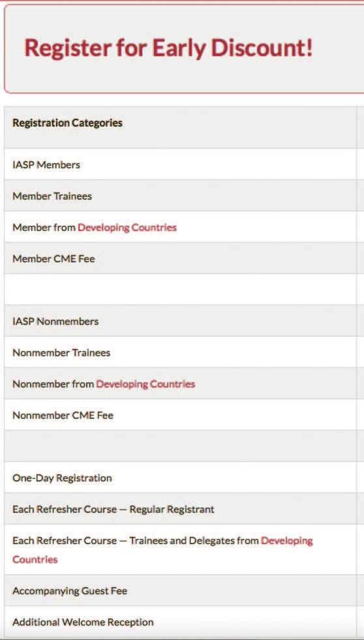Open Developing Countries link in Nonmember row
The width and height of the screenshot is (364, 640).
[145, 384]
